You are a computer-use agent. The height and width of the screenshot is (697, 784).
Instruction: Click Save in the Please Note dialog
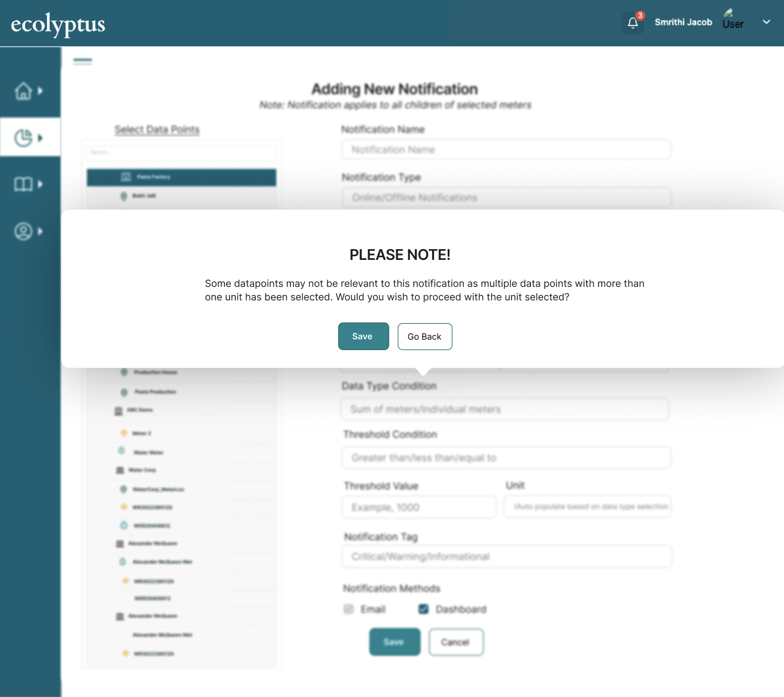coord(363,336)
